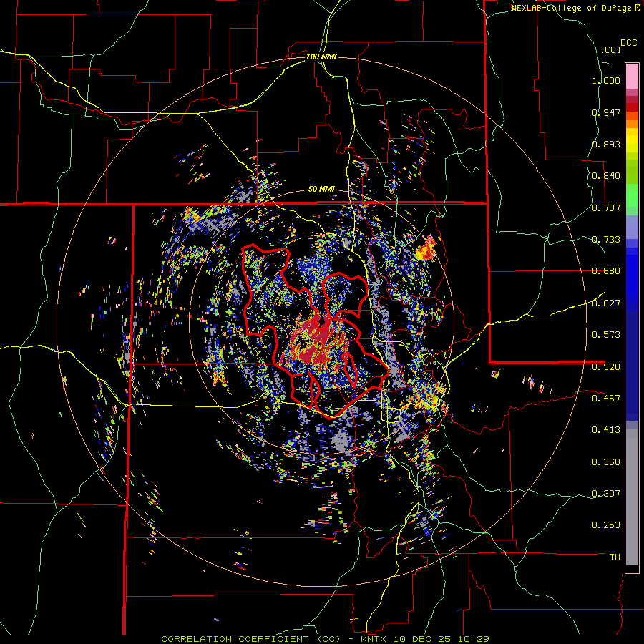Select the DCC product label
The image size is (644, 644).
tap(628, 43)
